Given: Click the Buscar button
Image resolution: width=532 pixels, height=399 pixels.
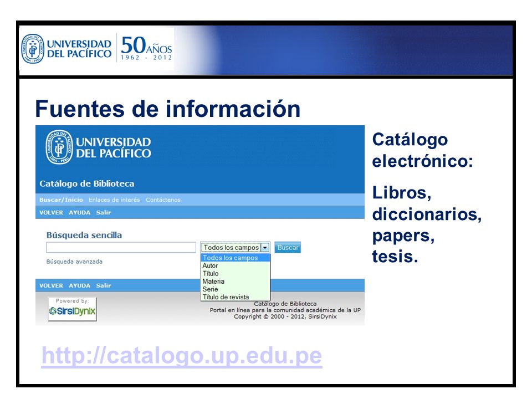Looking at the screenshot, I should 288,247.
